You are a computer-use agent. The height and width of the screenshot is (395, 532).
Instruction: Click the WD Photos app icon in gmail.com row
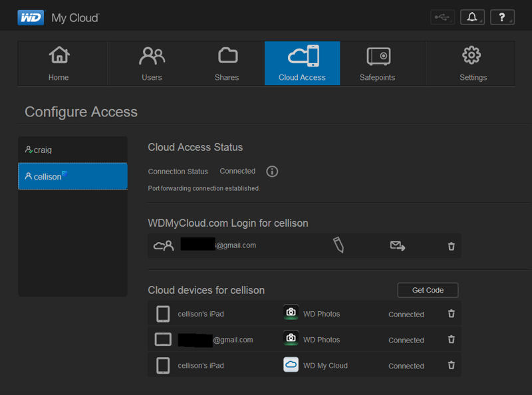[291, 338]
